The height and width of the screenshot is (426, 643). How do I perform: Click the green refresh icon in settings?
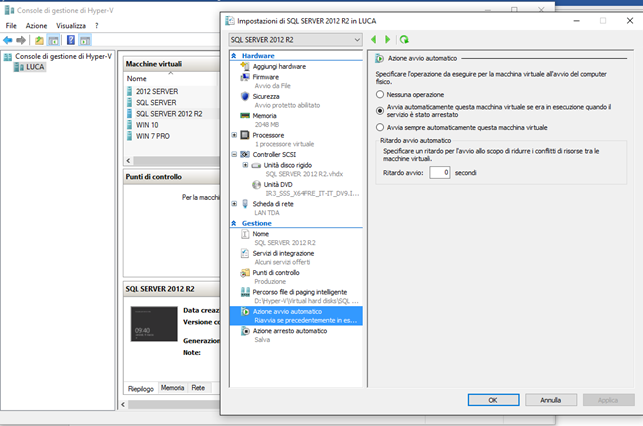click(404, 39)
